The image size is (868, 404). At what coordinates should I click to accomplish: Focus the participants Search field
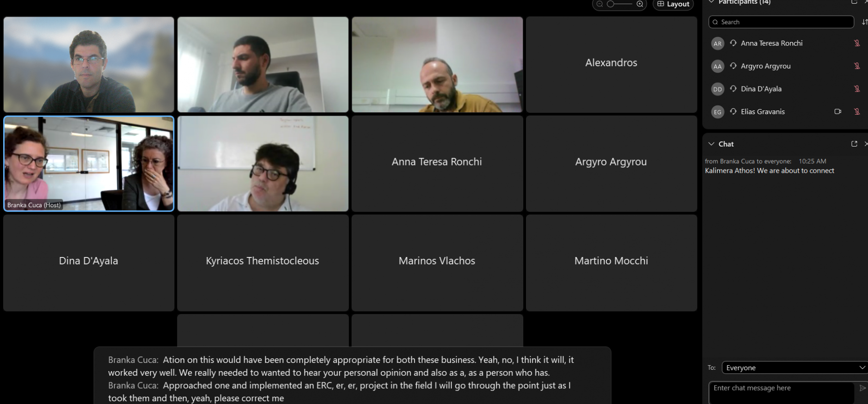click(781, 22)
